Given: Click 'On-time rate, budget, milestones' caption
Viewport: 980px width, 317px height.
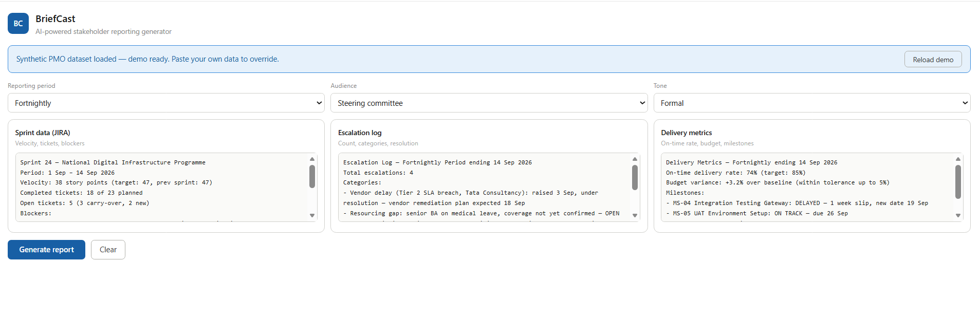Looking at the screenshot, I should coord(707,143).
